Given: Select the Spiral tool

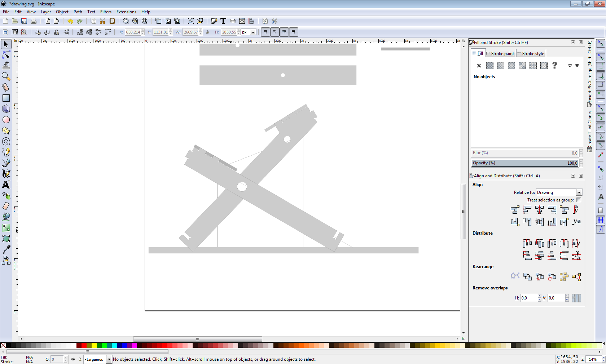Looking at the screenshot, I should click(6, 141).
